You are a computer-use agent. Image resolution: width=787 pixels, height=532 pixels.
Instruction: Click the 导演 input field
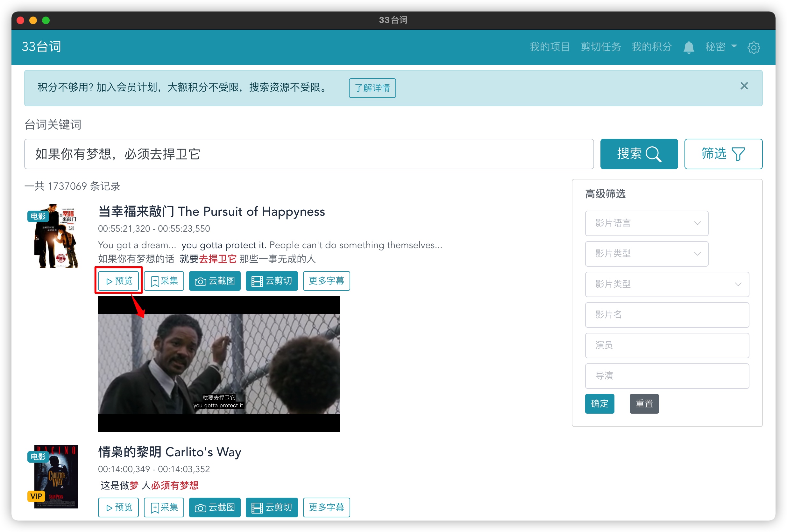[667, 376]
